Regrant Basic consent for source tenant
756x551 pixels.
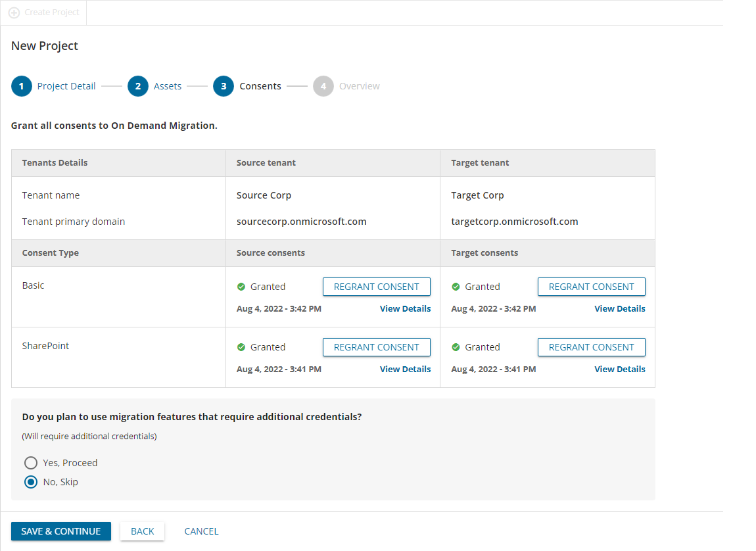click(x=376, y=287)
